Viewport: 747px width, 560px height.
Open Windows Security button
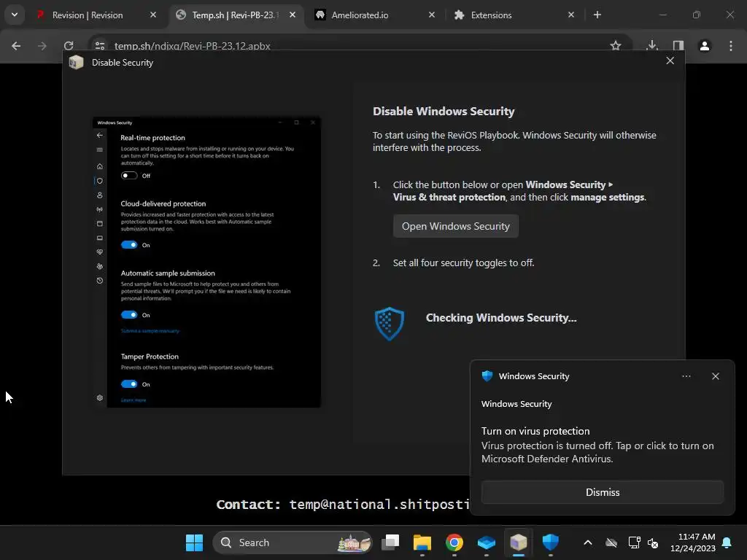click(x=455, y=226)
